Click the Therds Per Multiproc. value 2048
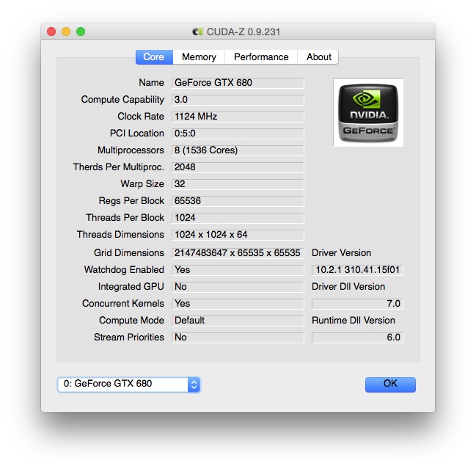The image size is (476, 471). pos(238,167)
